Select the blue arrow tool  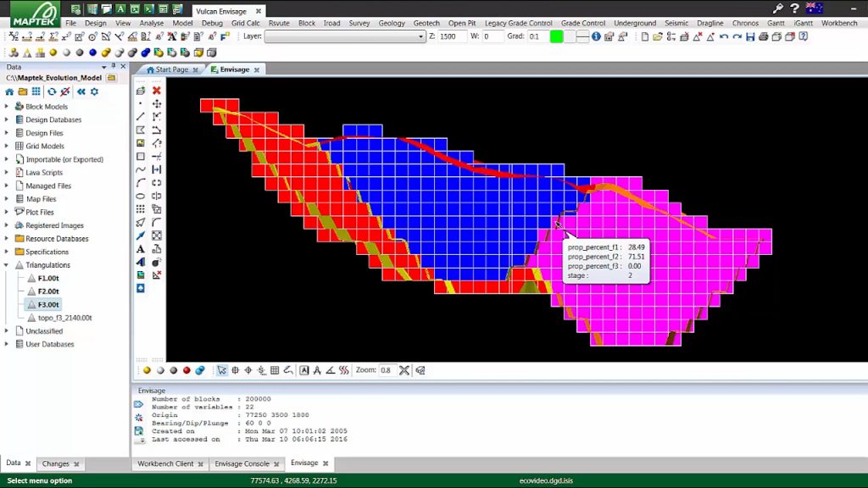coord(141,236)
